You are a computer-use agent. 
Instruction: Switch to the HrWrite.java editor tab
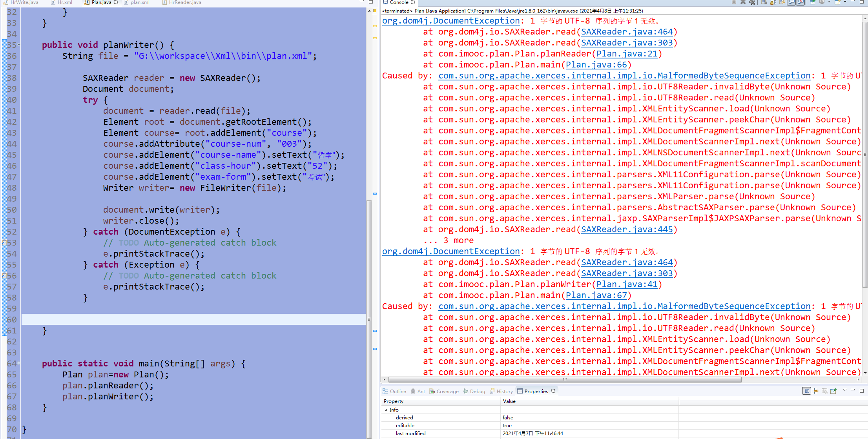click(x=22, y=2)
